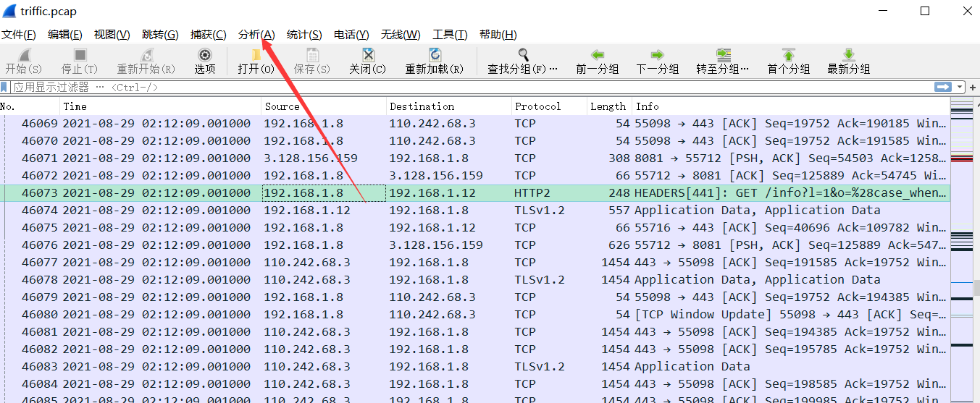The height and width of the screenshot is (403, 980).
Task: Open the 工具(T) menu
Action: pyautogui.click(x=450, y=35)
